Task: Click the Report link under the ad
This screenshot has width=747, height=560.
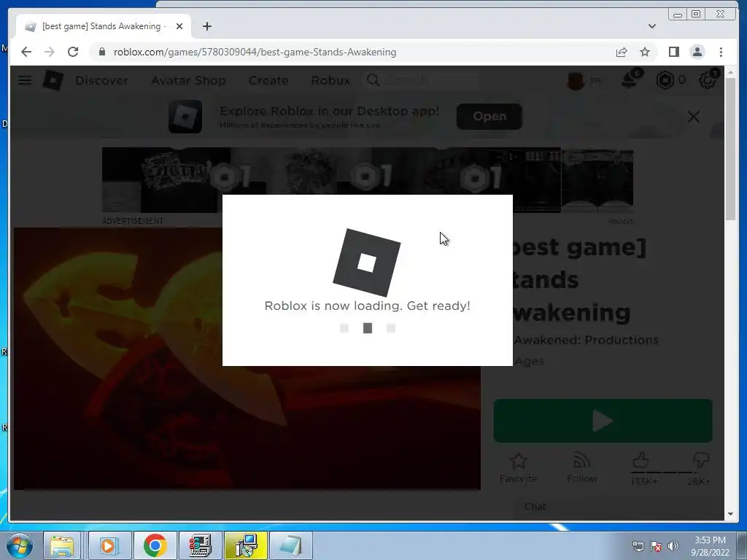Action: 620,221
